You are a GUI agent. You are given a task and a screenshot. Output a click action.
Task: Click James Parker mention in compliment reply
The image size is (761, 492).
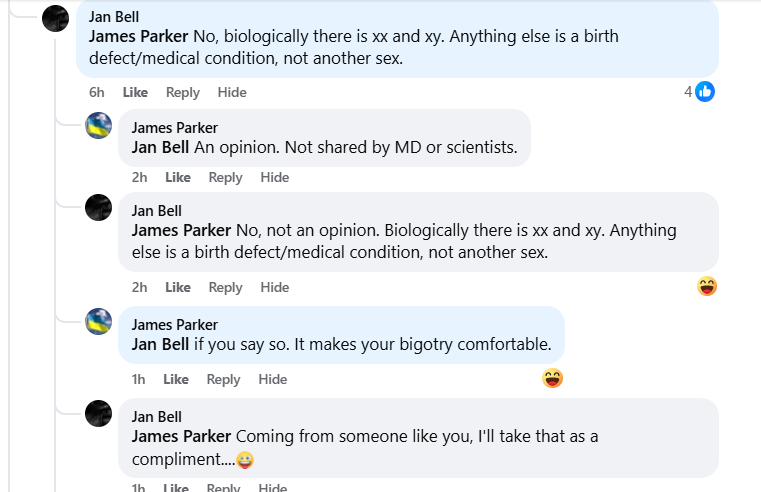pos(181,436)
